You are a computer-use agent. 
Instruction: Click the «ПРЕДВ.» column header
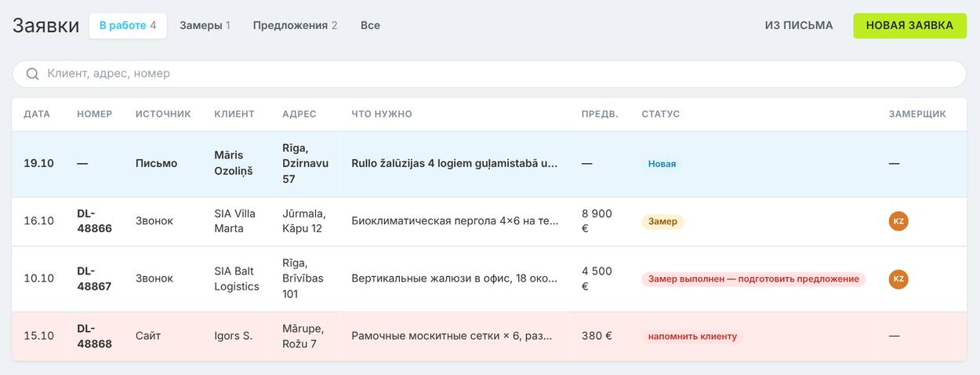pyautogui.click(x=600, y=114)
